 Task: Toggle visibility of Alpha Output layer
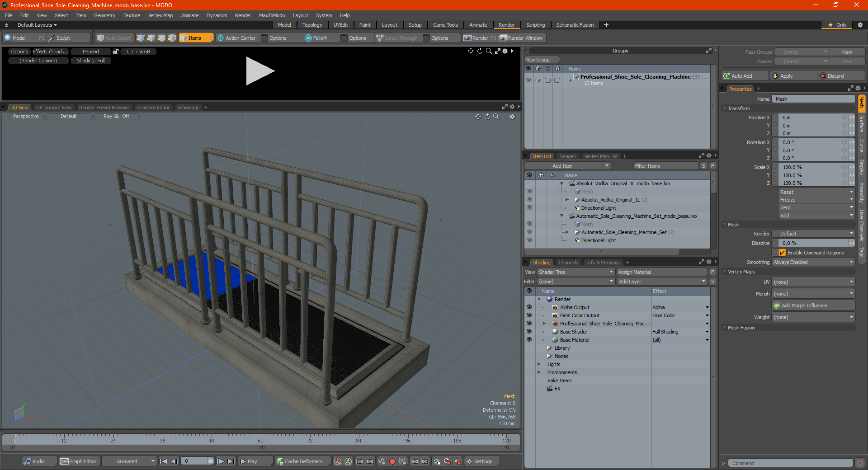[x=529, y=307]
